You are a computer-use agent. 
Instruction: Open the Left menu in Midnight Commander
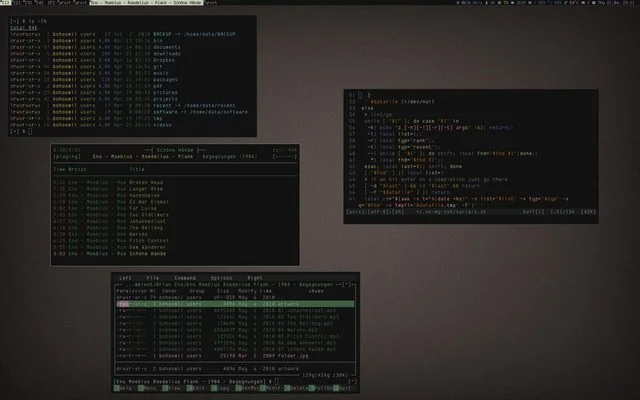[x=125, y=278]
